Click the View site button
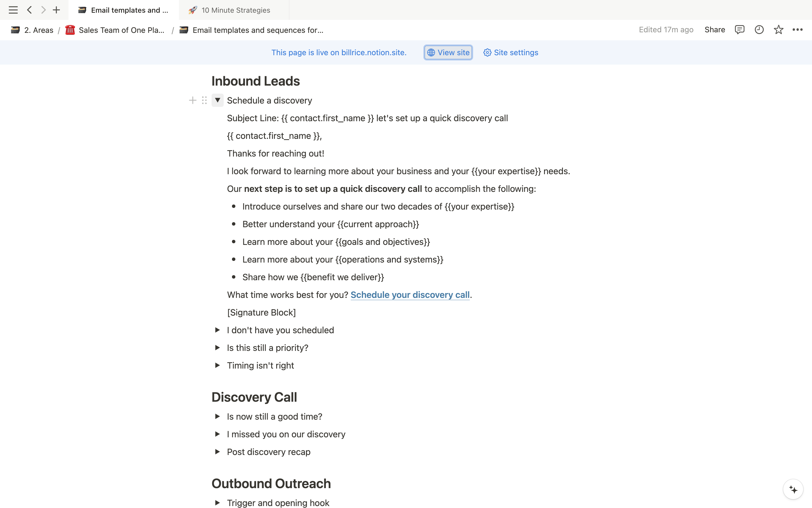 coord(448,52)
